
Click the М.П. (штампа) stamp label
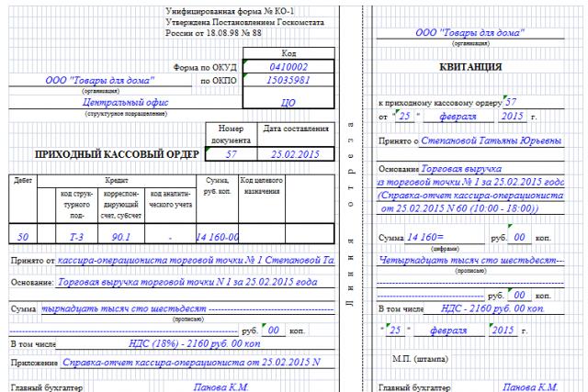[420, 359]
